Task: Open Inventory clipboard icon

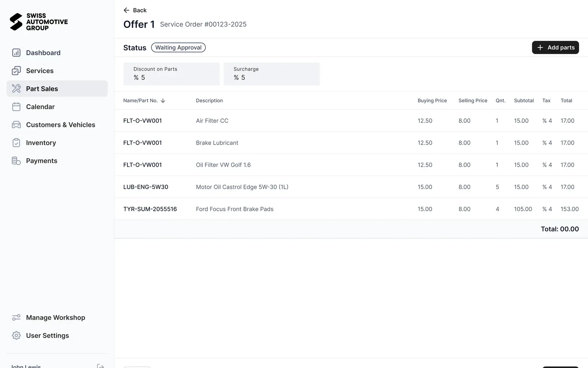Action: (x=16, y=143)
